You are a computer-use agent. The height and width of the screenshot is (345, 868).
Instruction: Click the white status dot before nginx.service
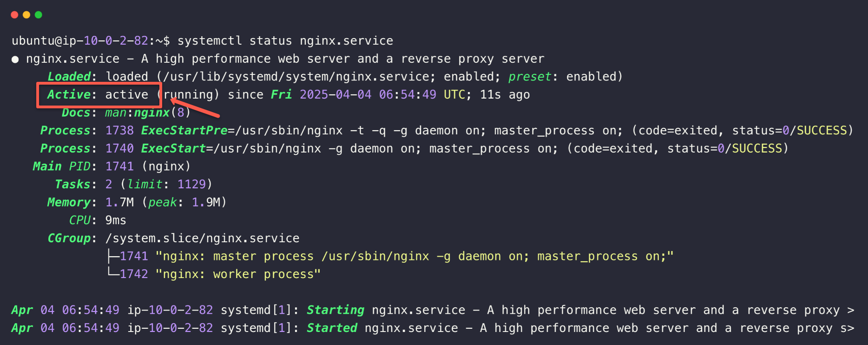pos(15,60)
